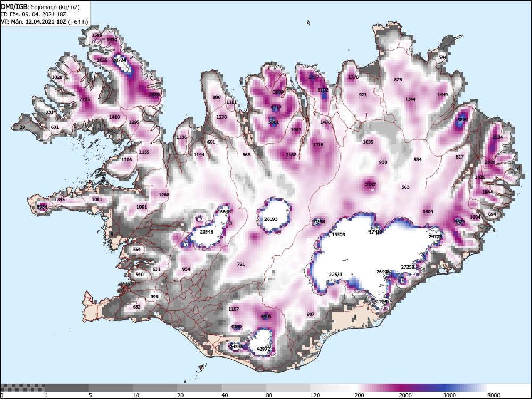Click the 9679 value in the east

pos(460,222)
